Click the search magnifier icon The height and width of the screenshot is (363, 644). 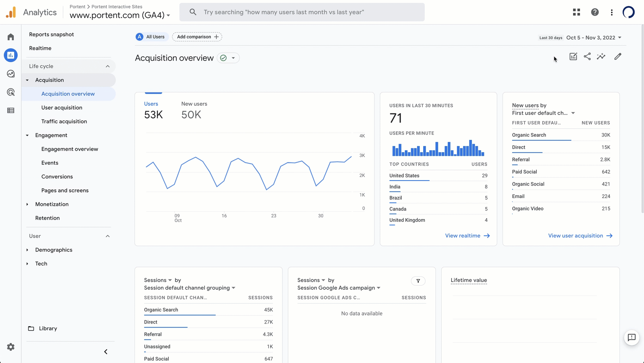click(193, 12)
